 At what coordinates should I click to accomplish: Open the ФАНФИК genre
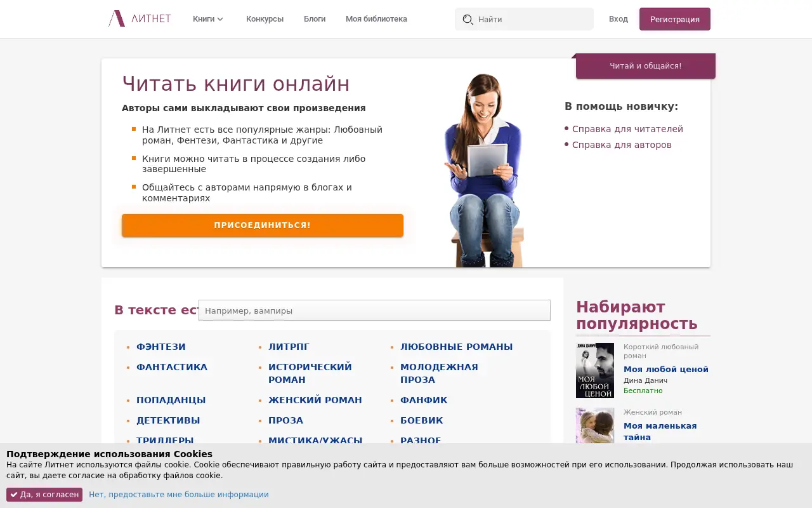[424, 400]
